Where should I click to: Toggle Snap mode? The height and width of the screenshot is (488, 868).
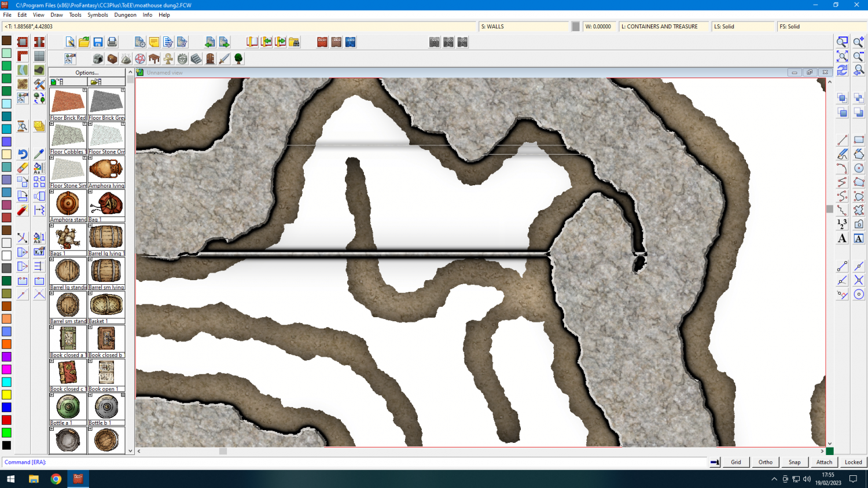click(795, 462)
